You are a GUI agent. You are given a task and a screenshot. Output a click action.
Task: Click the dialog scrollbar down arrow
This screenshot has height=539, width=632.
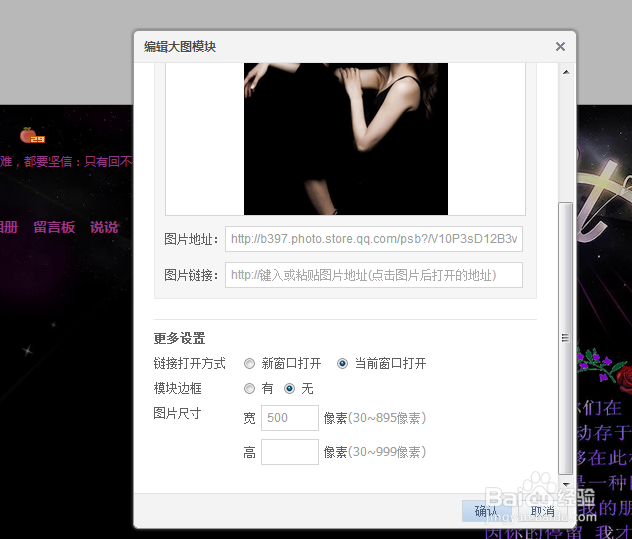[x=566, y=484]
